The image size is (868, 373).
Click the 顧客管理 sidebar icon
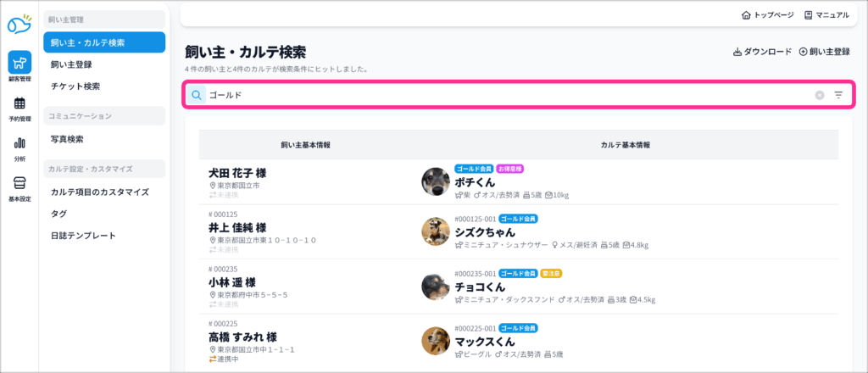point(19,64)
